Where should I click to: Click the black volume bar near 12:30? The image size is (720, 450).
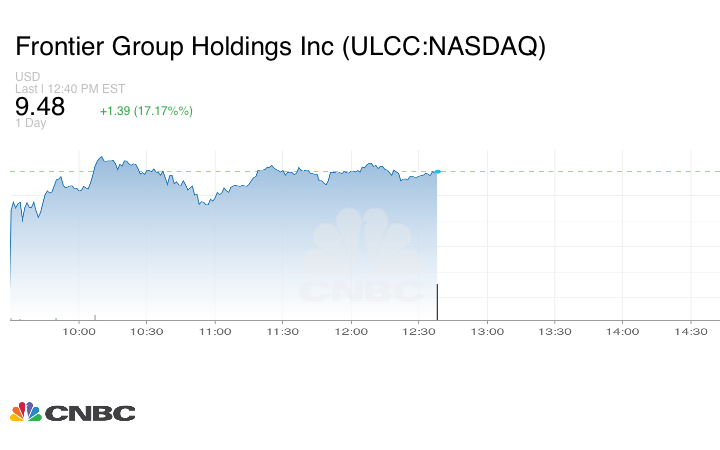[x=438, y=301]
